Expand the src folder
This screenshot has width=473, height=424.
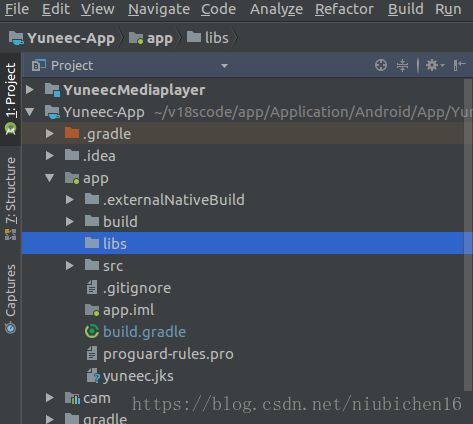point(70,266)
